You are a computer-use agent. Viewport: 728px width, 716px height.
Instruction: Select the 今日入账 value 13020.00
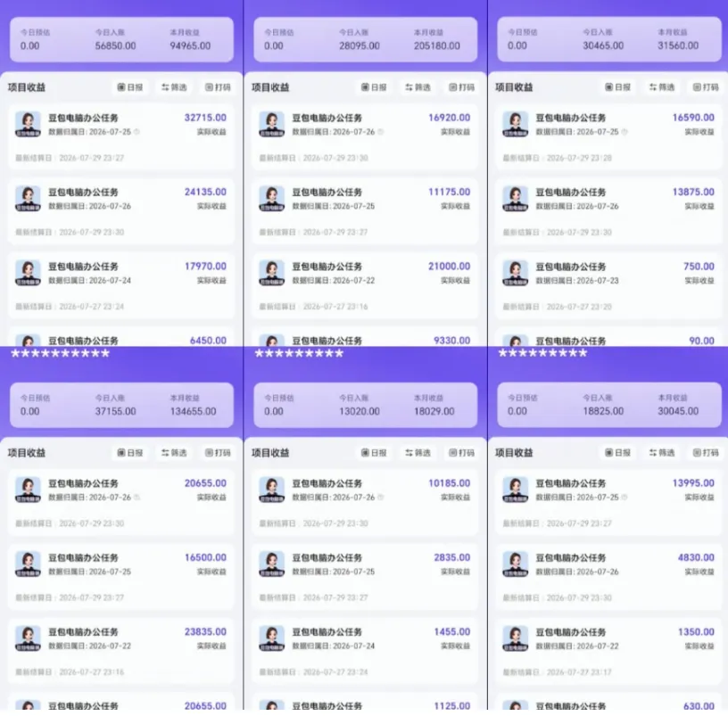(x=360, y=412)
